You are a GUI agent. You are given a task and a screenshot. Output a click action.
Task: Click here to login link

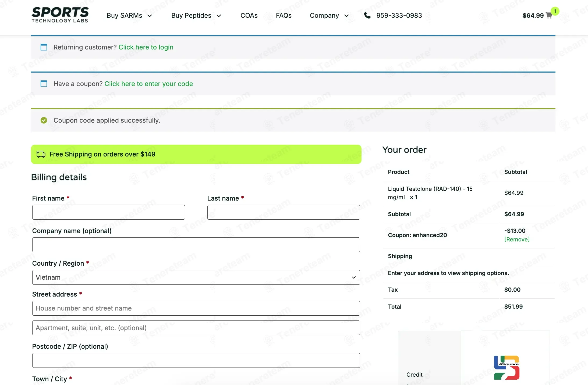[x=146, y=47]
